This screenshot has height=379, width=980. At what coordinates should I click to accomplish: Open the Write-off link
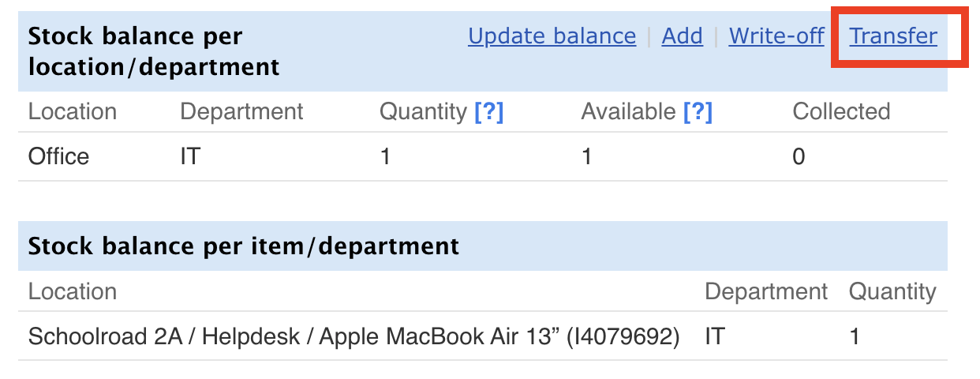coord(776,36)
